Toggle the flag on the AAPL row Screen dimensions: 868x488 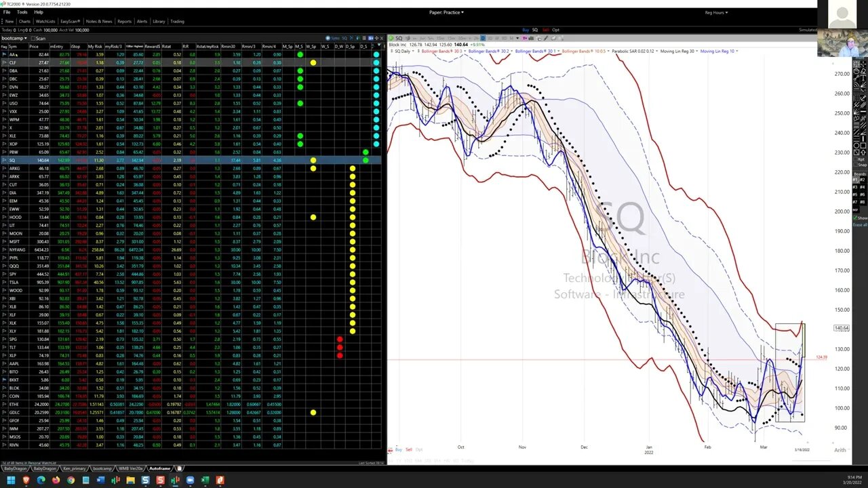[x=4, y=363]
